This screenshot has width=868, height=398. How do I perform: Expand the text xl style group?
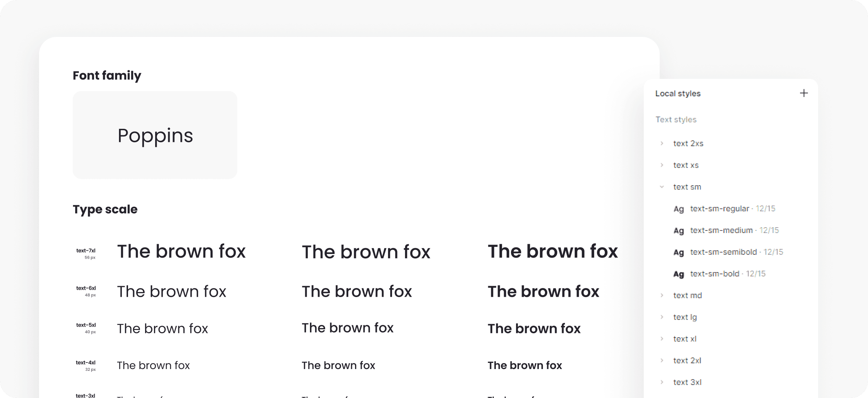(x=662, y=339)
